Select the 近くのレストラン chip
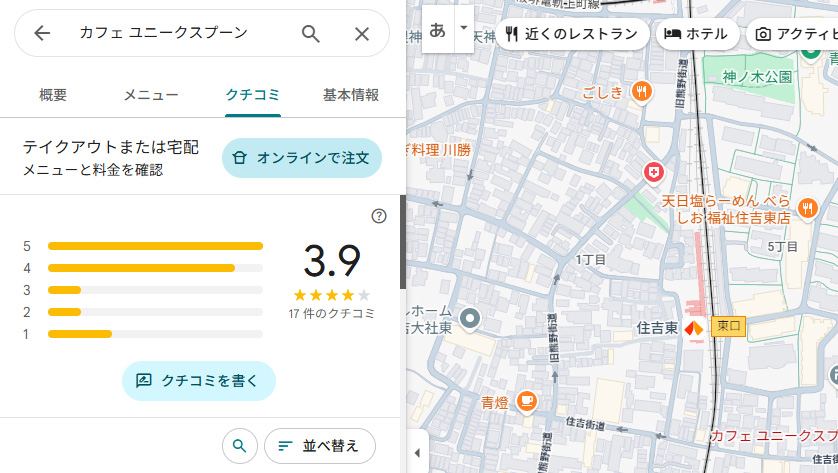This screenshot has width=838, height=473. pyautogui.click(x=571, y=34)
